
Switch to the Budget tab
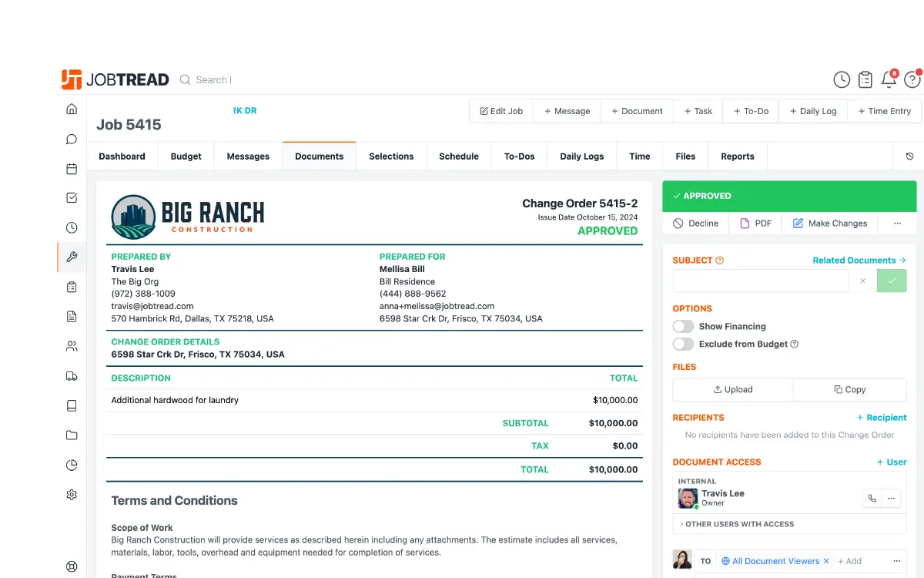click(x=186, y=156)
